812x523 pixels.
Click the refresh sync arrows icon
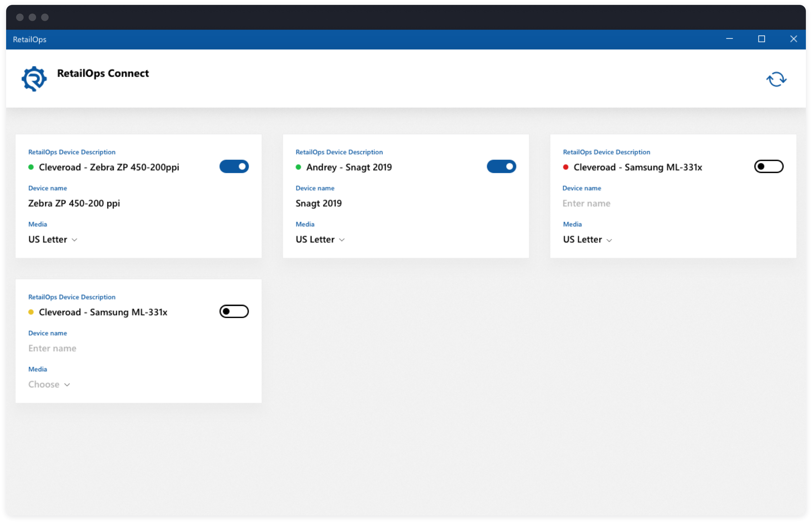point(776,79)
